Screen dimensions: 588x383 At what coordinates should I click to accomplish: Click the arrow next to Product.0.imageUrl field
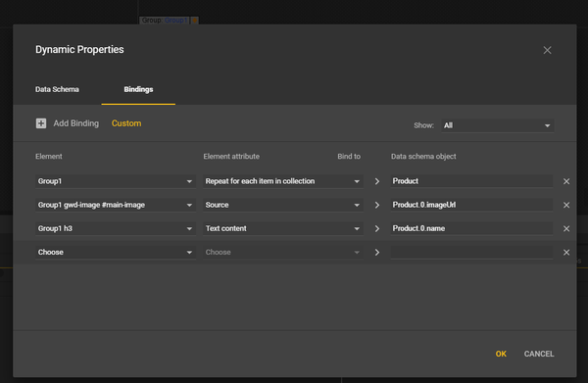click(377, 205)
